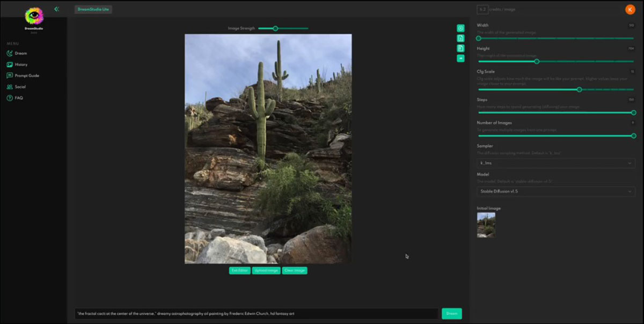Open the Model dropdown showing Stable Diffusion v1.5
This screenshot has height=324, width=644.
[556, 192]
